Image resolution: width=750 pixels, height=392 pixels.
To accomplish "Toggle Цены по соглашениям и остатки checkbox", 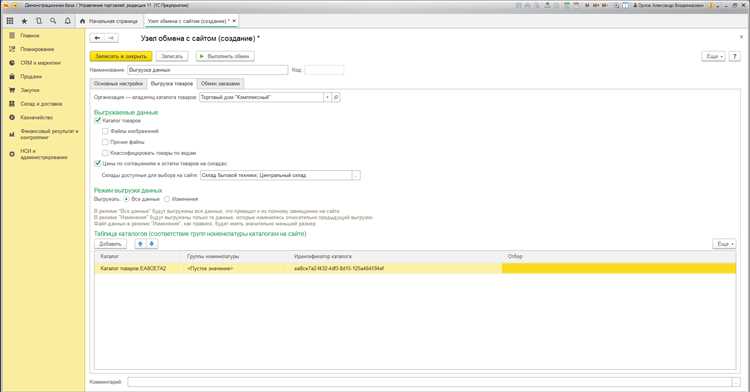I will tap(98, 163).
